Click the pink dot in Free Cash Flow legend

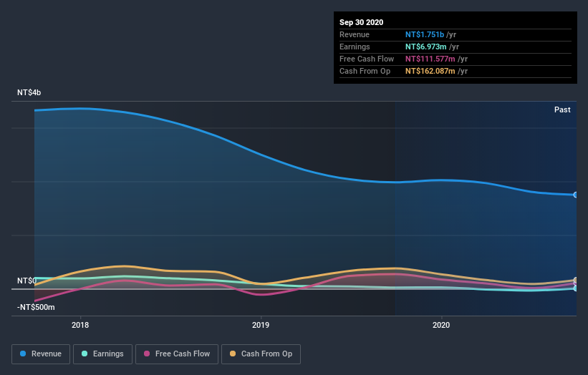147,354
